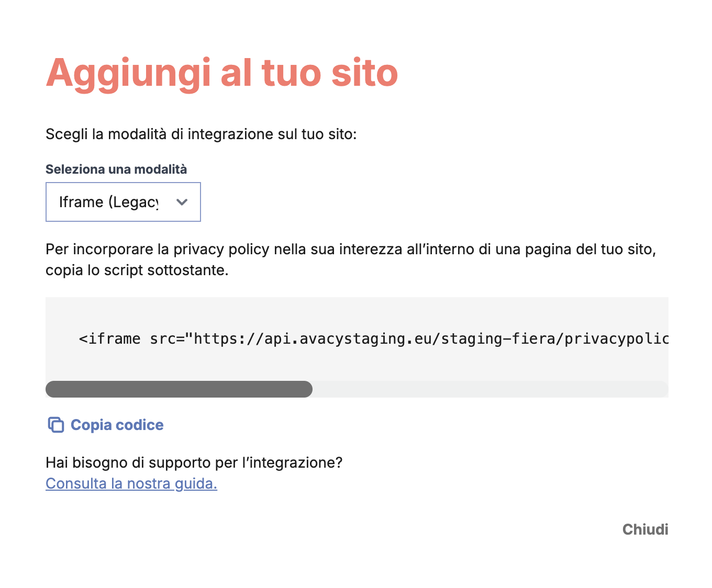The image size is (712, 588).
Task: Click the Aggiungi al tuo sito heading
Action: 222,73
